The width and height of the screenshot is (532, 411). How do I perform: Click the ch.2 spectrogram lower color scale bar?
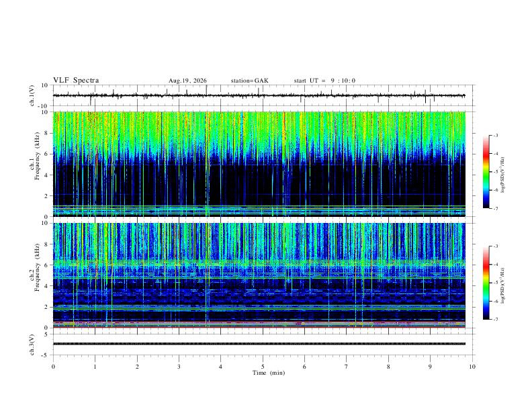486,283
